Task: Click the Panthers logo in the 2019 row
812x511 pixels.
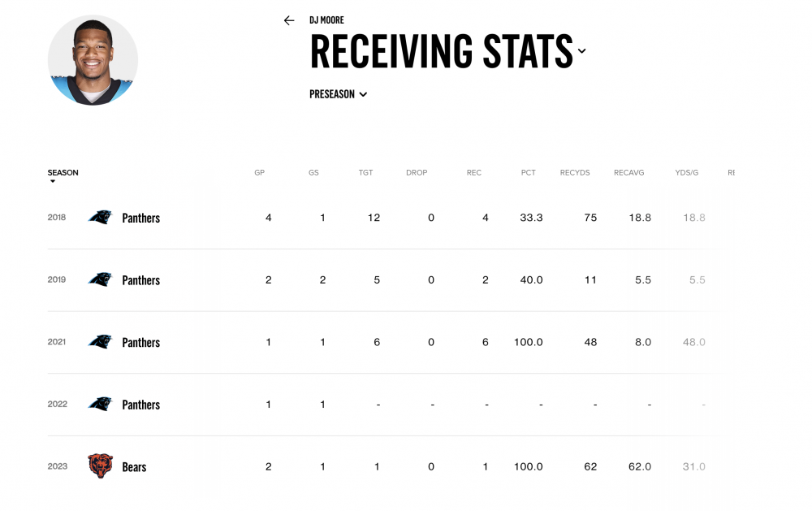Action: coord(100,279)
